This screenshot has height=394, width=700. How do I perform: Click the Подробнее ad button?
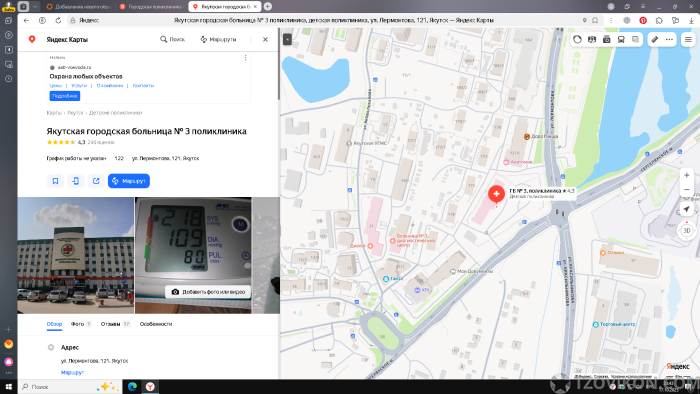coord(65,96)
